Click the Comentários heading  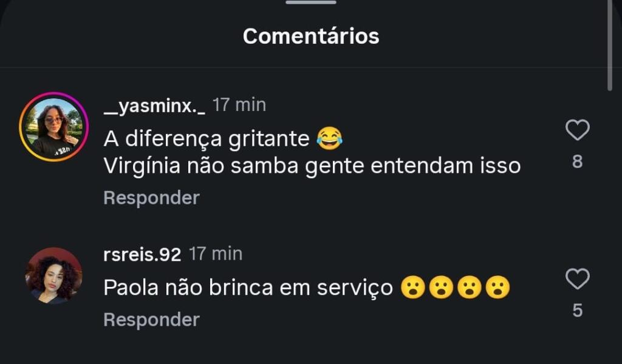tap(311, 36)
